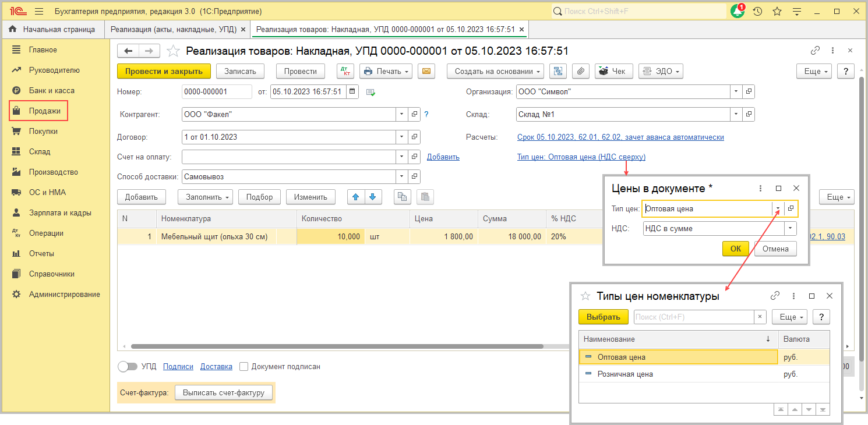The width and height of the screenshot is (868, 425).
Task: Click search field in Типы цен номенклатуры
Action: pyautogui.click(x=694, y=317)
